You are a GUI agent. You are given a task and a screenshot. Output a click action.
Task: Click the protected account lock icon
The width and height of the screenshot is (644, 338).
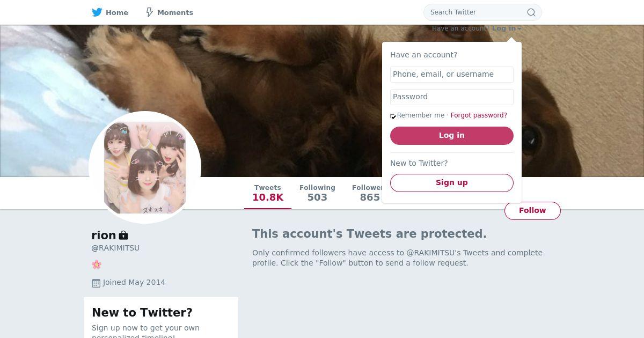[x=123, y=236]
